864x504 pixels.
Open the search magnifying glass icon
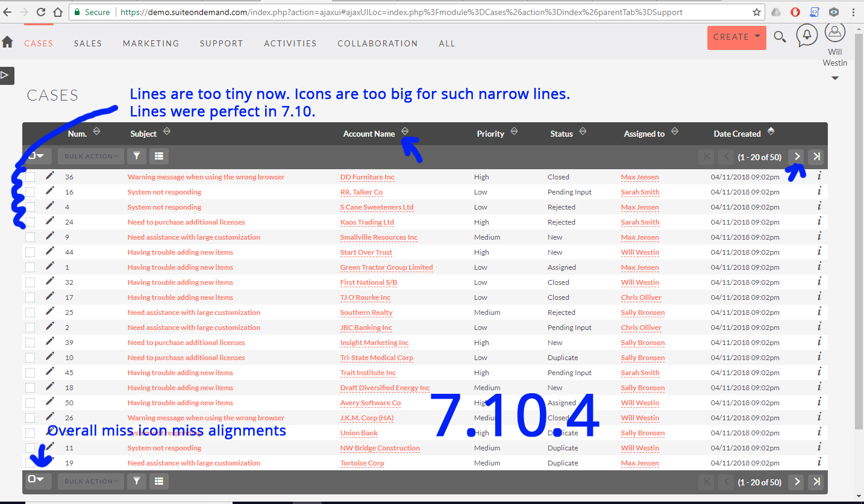[x=780, y=37]
